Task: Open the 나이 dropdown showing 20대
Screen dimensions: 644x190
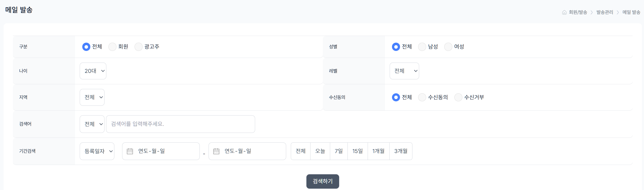Action: coord(93,71)
